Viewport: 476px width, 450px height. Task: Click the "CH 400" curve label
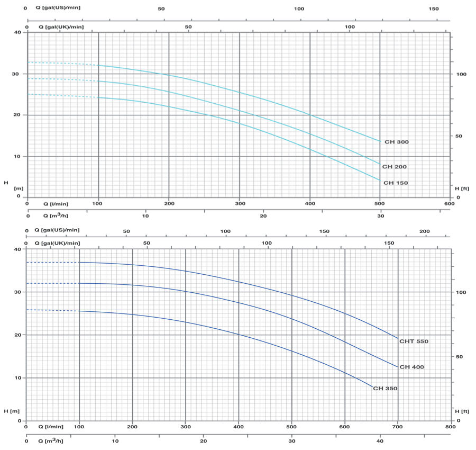click(x=411, y=367)
